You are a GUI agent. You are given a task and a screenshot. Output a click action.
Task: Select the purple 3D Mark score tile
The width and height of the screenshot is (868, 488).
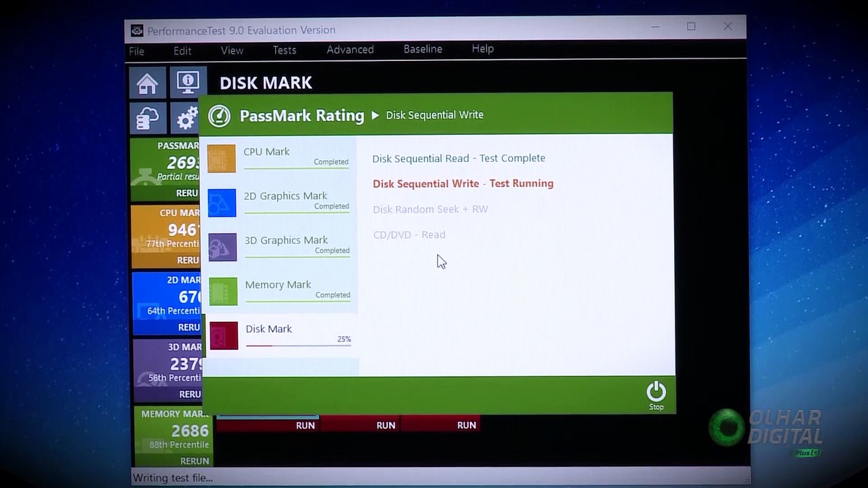click(167, 370)
